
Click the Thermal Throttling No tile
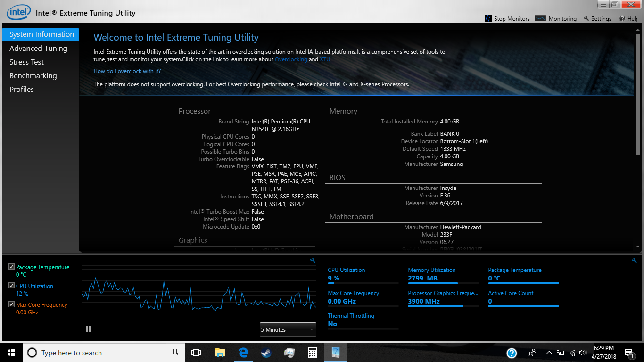pos(363,321)
